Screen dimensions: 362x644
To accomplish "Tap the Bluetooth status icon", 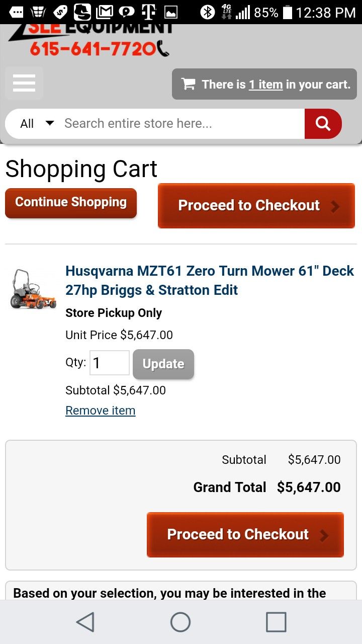I will pyautogui.click(x=207, y=12).
